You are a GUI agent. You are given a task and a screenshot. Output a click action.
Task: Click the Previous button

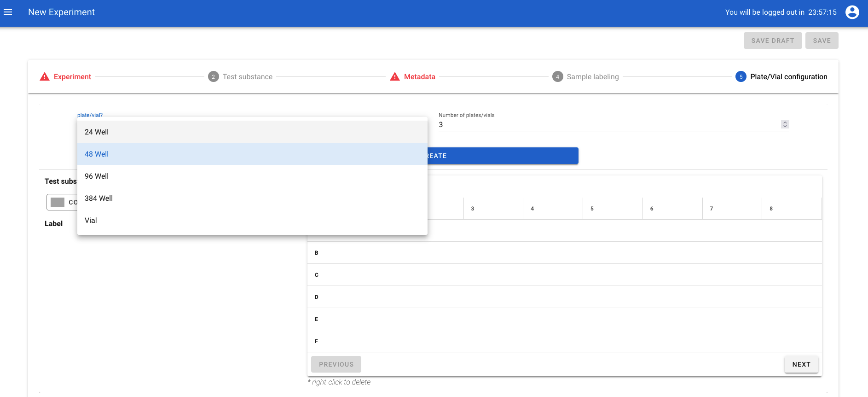336,364
